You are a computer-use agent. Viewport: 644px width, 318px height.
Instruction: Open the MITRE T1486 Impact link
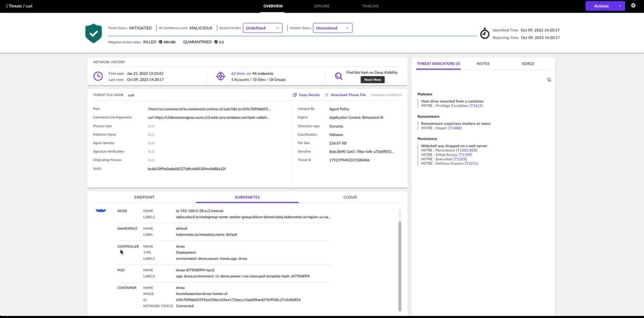454,128
